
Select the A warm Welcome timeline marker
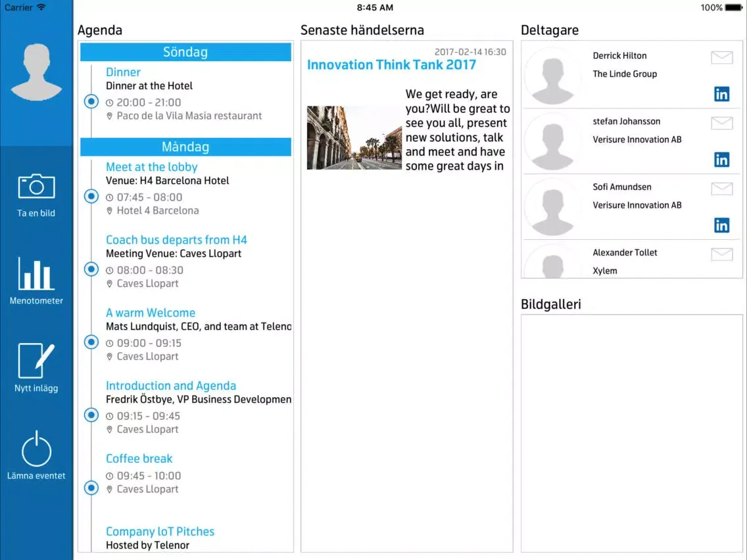tap(91, 342)
